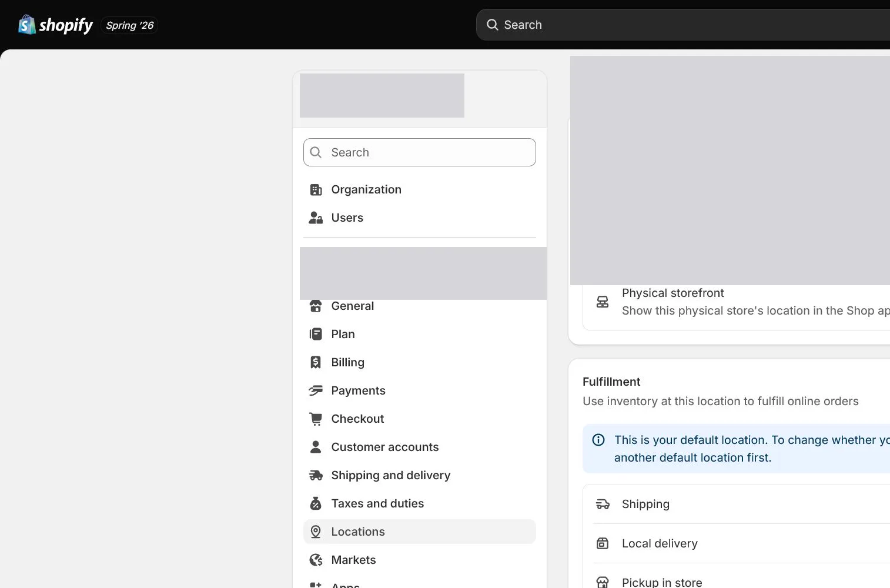Click the Local delivery icon

[x=603, y=543]
